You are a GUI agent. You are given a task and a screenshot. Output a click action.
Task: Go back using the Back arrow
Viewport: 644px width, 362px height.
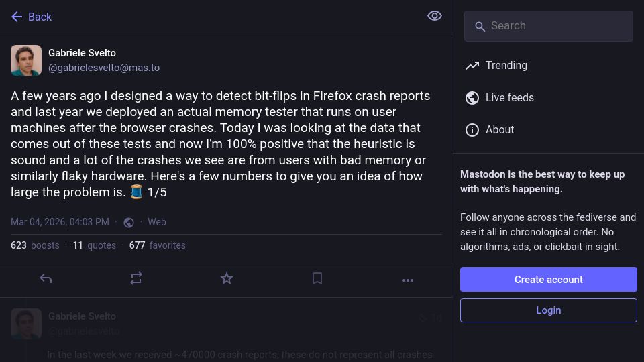[x=17, y=17]
